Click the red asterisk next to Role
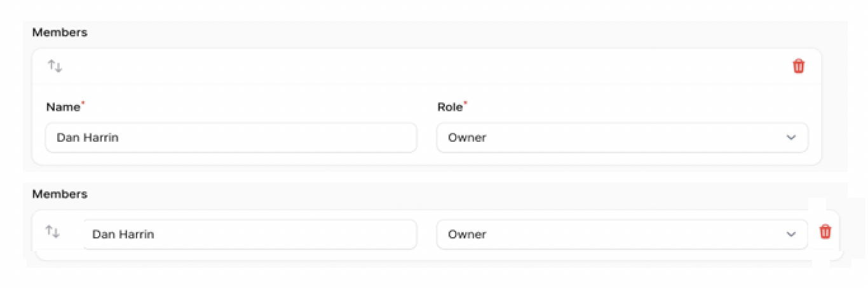This screenshot has width=868, height=288. (465, 103)
